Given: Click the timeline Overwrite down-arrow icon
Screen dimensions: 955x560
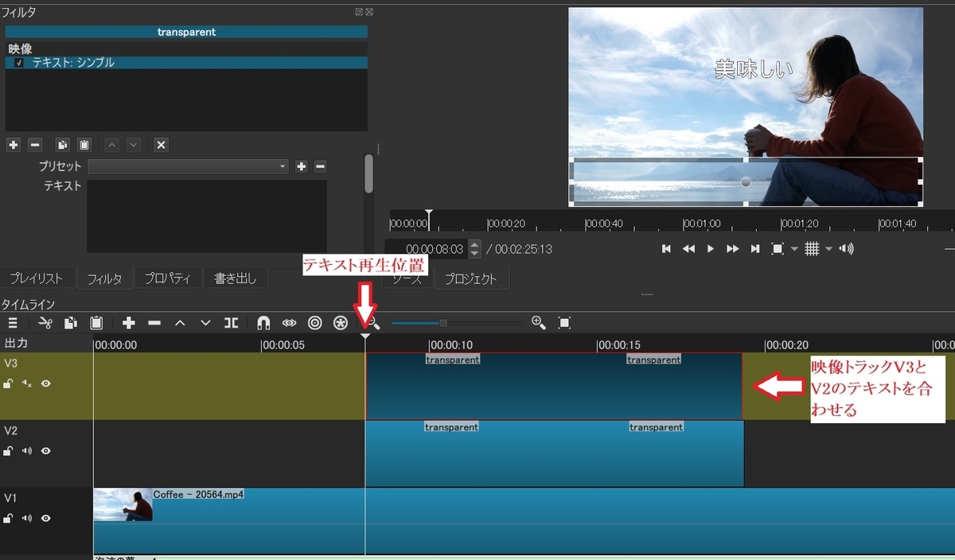Looking at the screenshot, I should point(205,323).
